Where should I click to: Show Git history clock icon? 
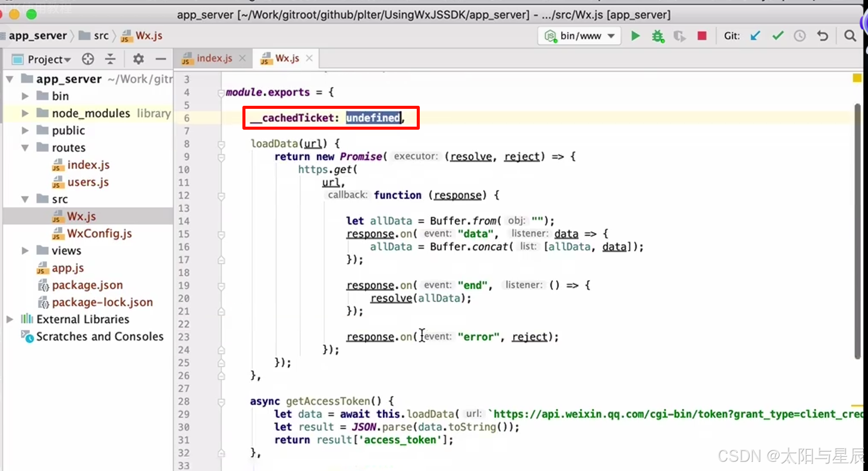(x=800, y=36)
